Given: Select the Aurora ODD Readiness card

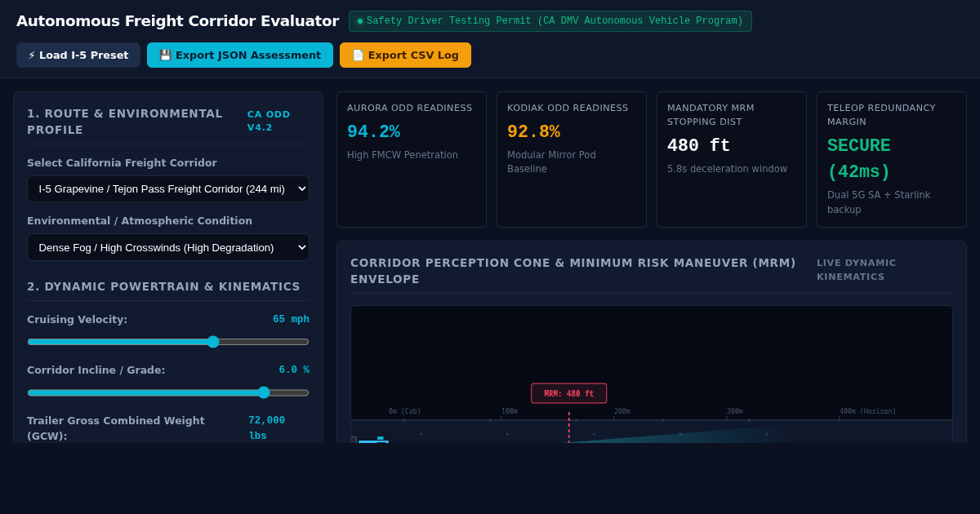Looking at the screenshot, I should [x=412, y=159].
